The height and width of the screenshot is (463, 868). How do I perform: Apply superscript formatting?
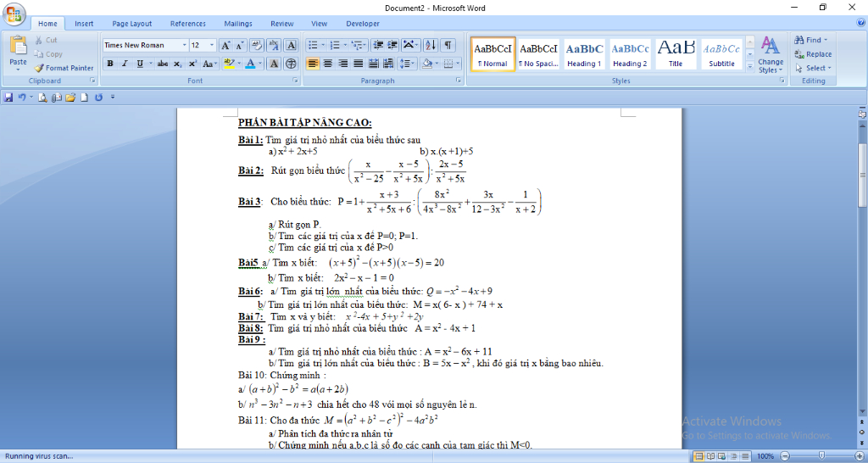(192, 64)
